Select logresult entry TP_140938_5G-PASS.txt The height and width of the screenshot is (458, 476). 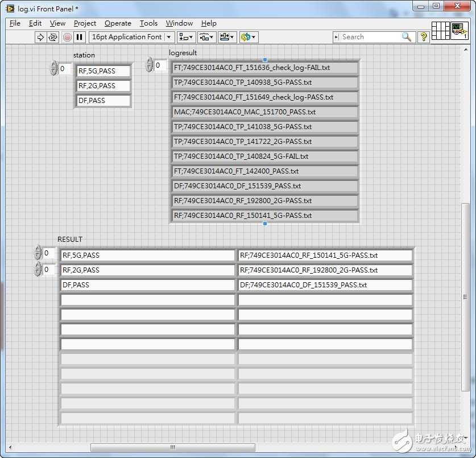264,82
